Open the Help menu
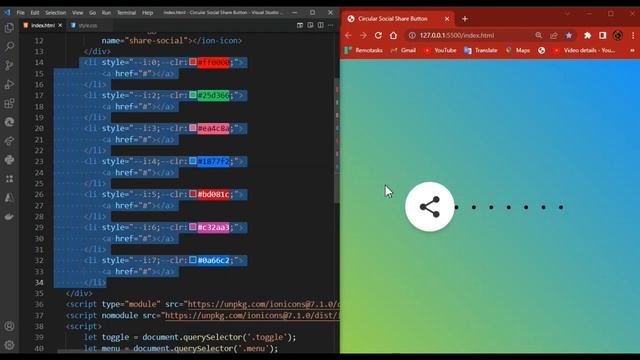 147,13
